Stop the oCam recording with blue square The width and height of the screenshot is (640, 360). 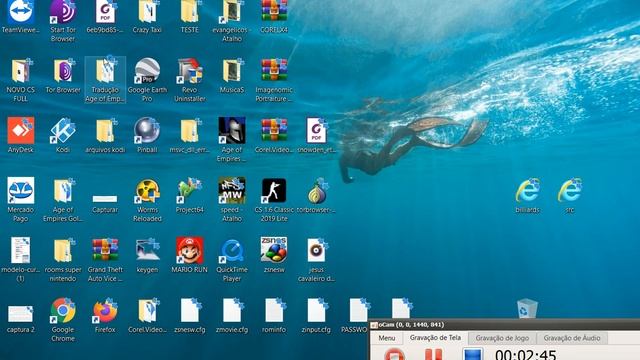[472, 354]
